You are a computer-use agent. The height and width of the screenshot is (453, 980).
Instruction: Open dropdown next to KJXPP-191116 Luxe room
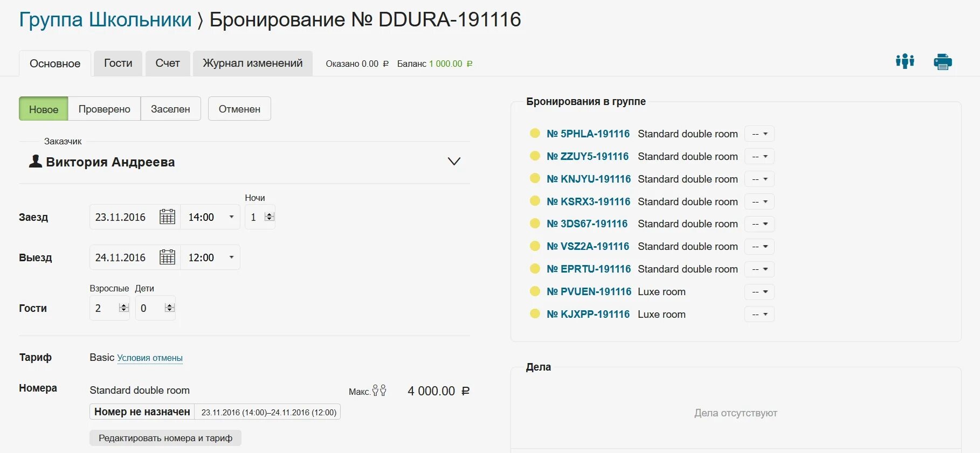pyautogui.click(x=759, y=314)
